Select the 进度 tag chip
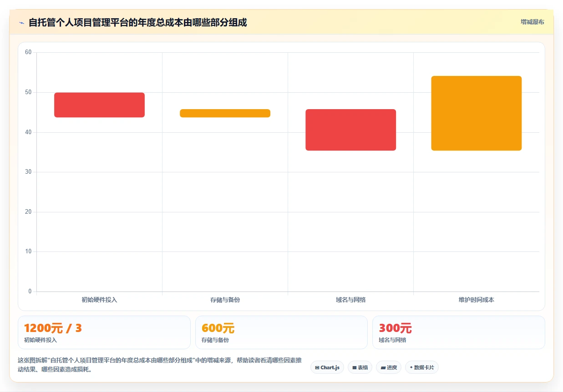This screenshot has width=563, height=392. (x=389, y=367)
